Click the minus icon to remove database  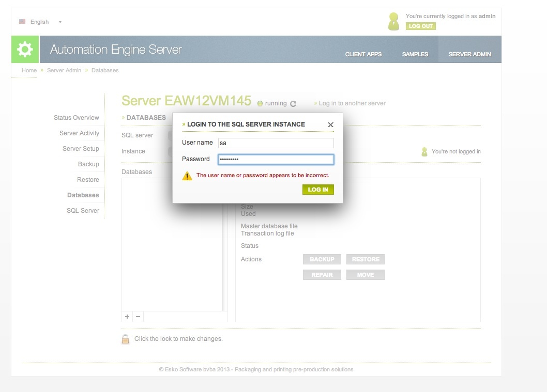point(138,317)
